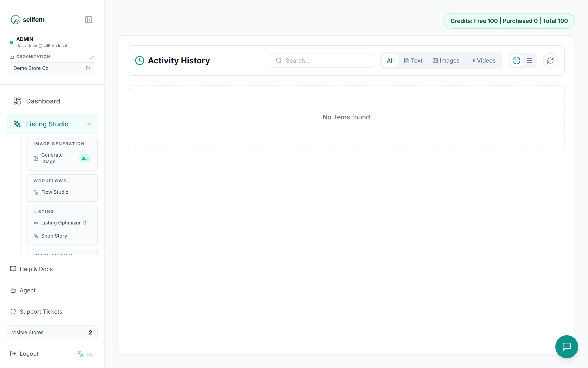Open Help & Docs
This screenshot has width=588, height=368.
52,269
